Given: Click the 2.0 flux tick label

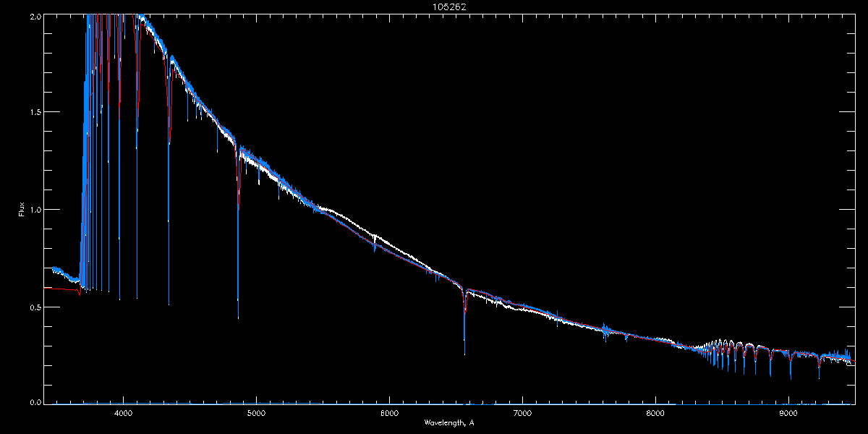Looking at the screenshot, I should point(35,16).
